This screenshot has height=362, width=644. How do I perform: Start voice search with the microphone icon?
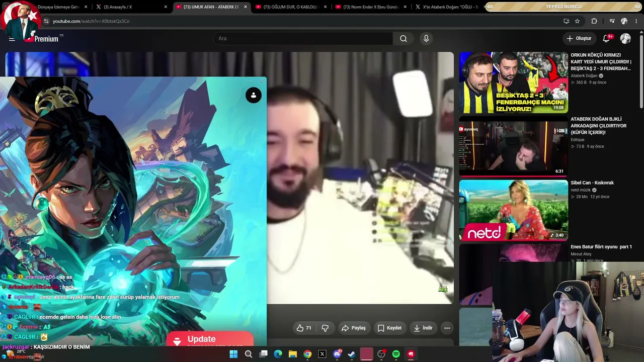tap(426, 39)
